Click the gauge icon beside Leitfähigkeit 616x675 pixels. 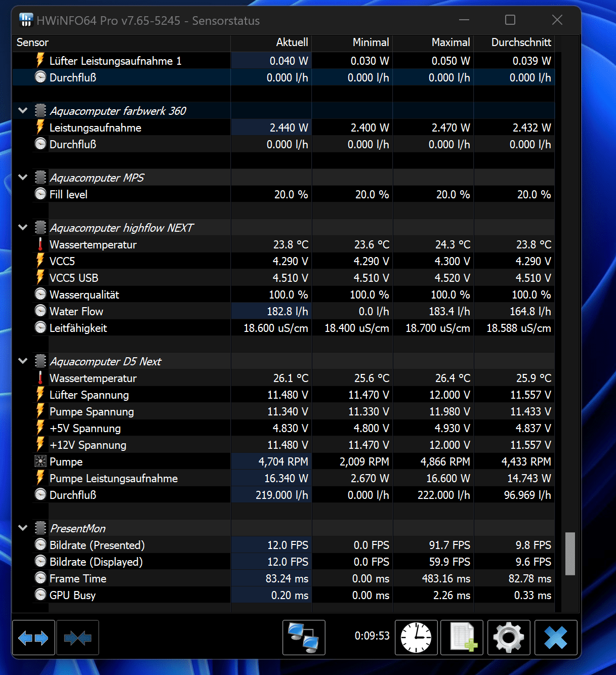click(40, 328)
